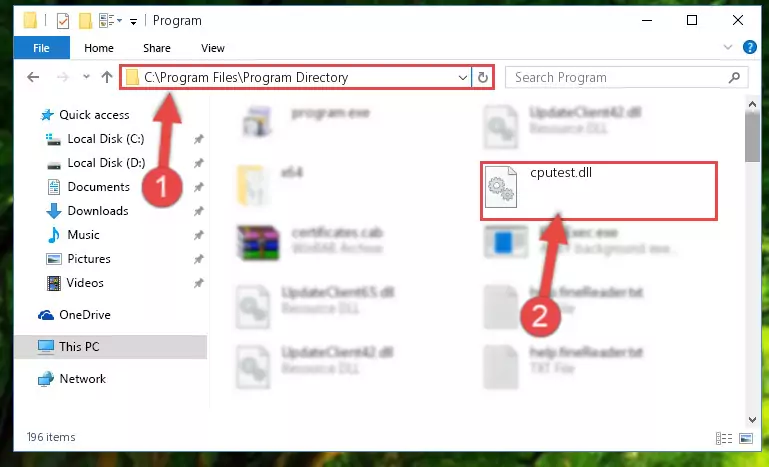Maximize the Program window

692,20
